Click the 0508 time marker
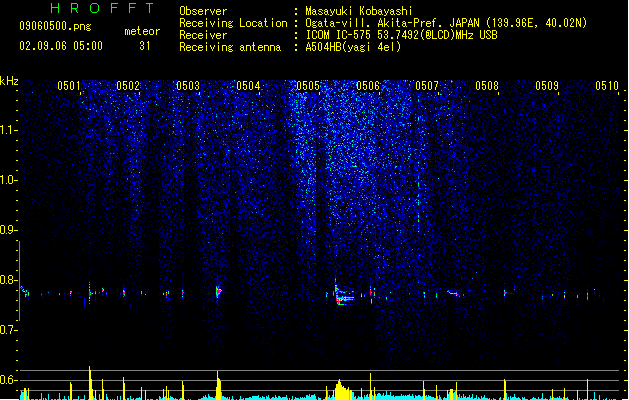The width and height of the screenshot is (629, 400). (x=487, y=86)
